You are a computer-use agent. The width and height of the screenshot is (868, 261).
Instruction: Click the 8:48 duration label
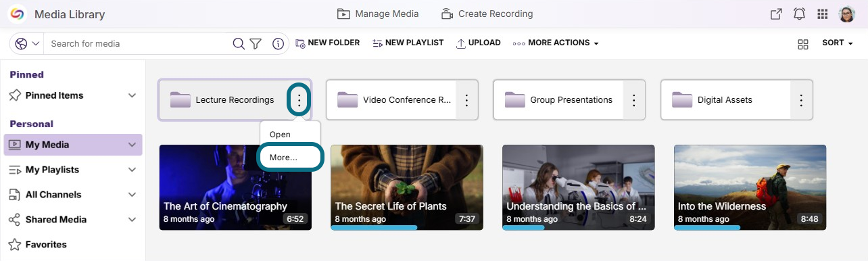point(809,219)
